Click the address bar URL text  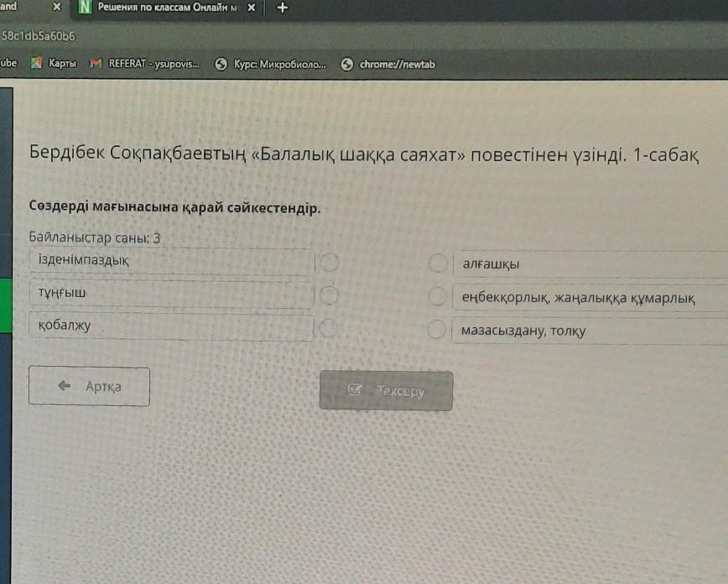(x=37, y=36)
